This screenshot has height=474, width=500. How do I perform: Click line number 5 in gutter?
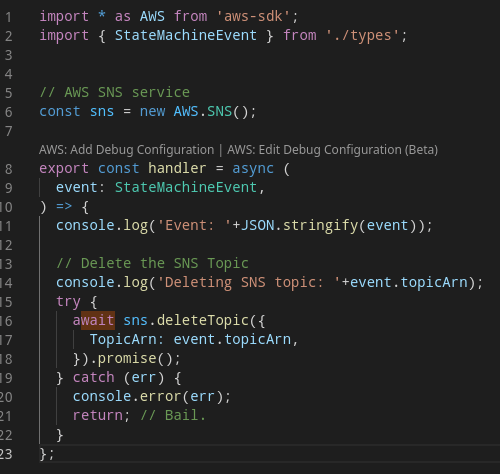(8, 93)
